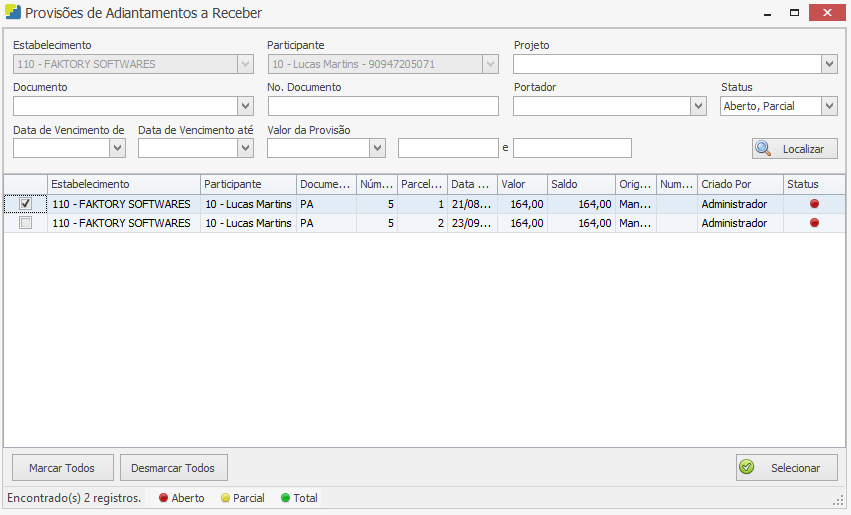Sort by Estabelecimento column header

(x=124, y=185)
